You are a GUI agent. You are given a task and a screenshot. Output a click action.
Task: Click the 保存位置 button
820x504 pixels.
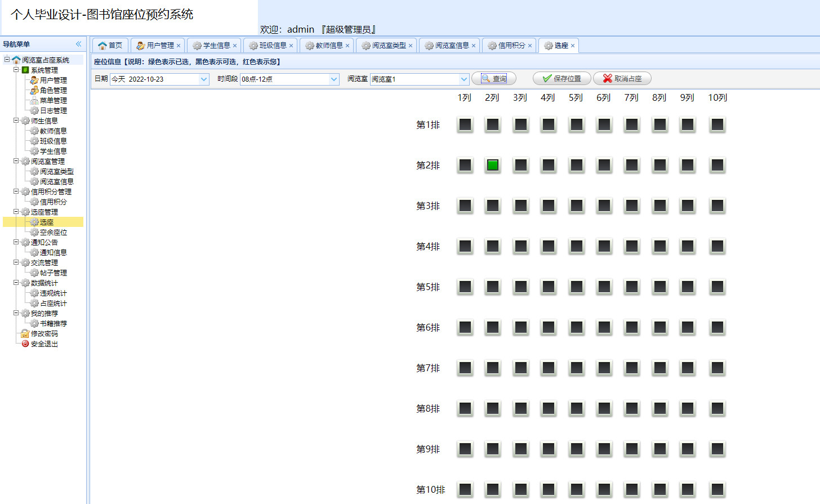pyautogui.click(x=561, y=79)
